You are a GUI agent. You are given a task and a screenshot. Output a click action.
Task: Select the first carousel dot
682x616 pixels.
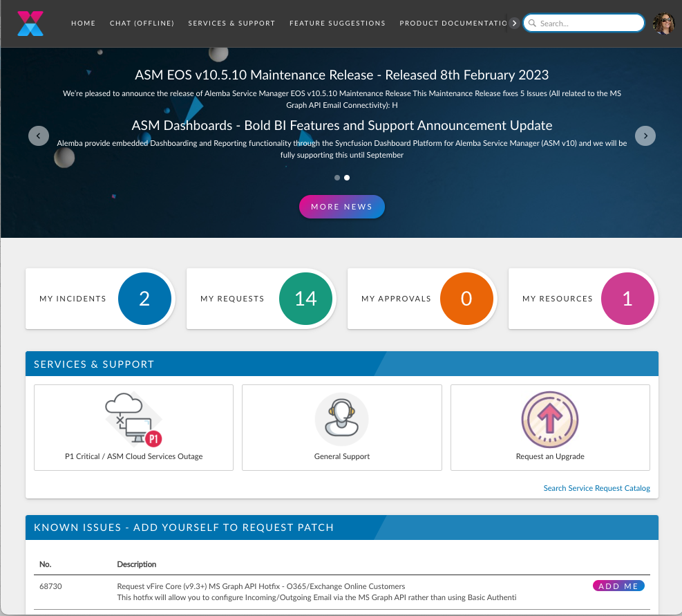pyautogui.click(x=337, y=178)
